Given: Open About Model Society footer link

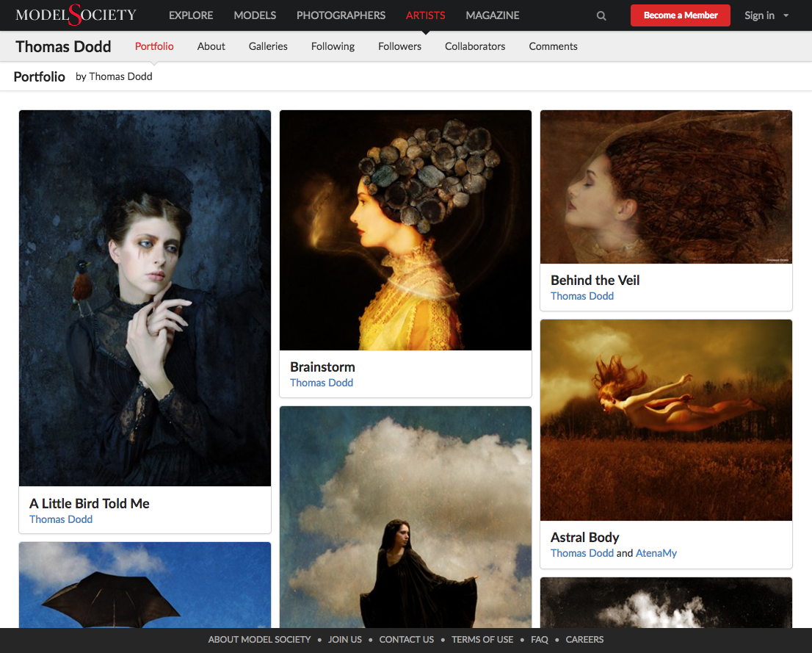Looking at the screenshot, I should pyautogui.click(x=259, y=640).
